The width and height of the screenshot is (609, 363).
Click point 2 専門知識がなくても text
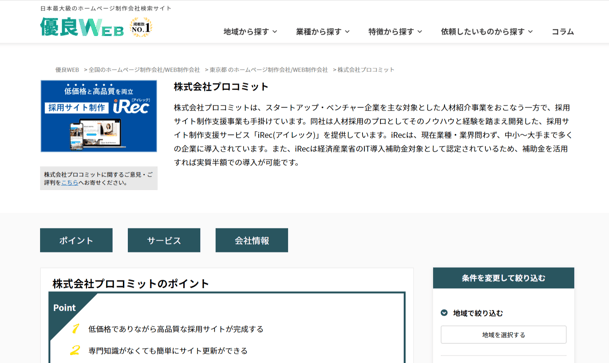click(168, 351)
